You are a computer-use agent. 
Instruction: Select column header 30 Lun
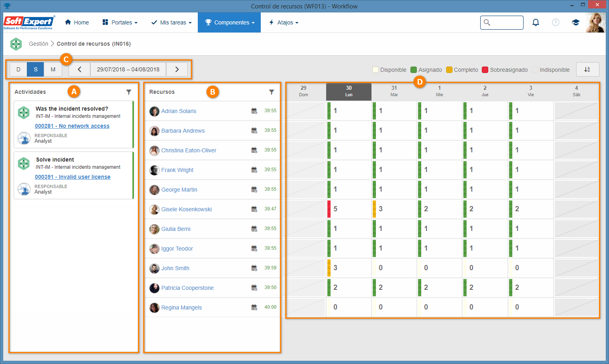tap(349, 91)
